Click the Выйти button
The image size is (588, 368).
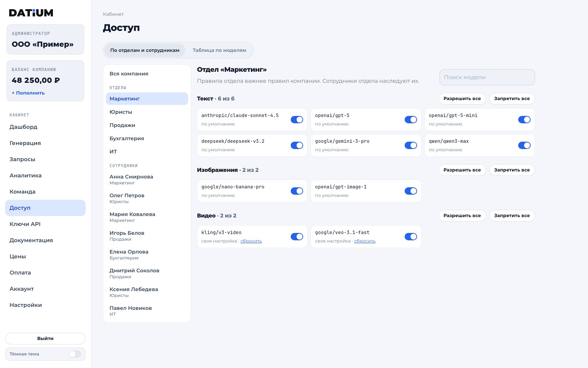45,339
